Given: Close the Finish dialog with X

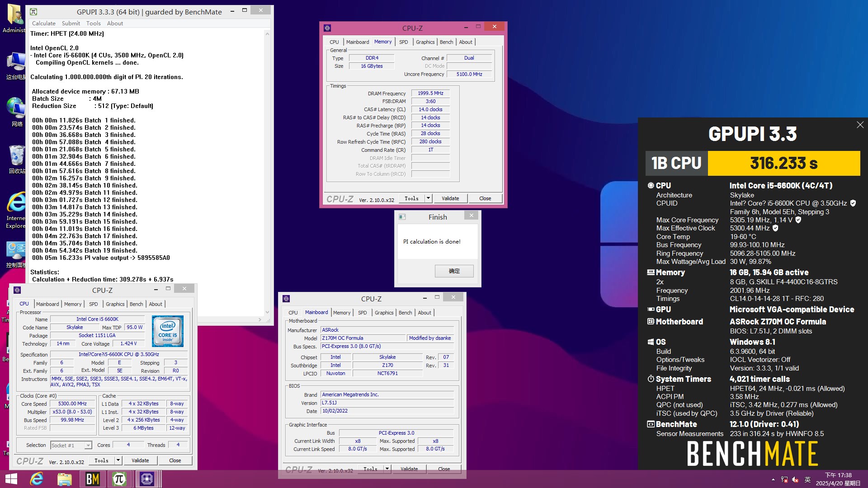Looking at the screenshot, I should click(x=471, y=216).
